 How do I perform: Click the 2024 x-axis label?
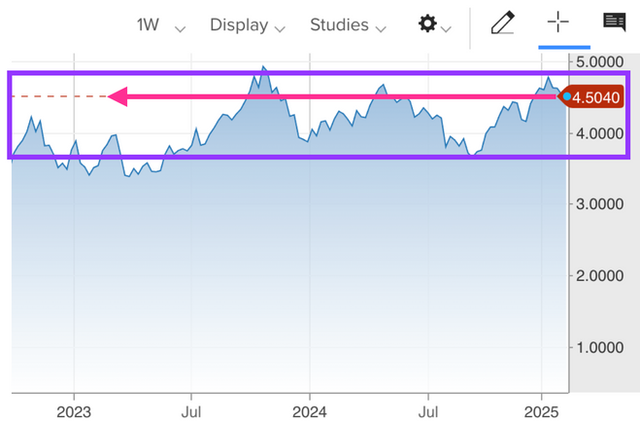(309, 412)
